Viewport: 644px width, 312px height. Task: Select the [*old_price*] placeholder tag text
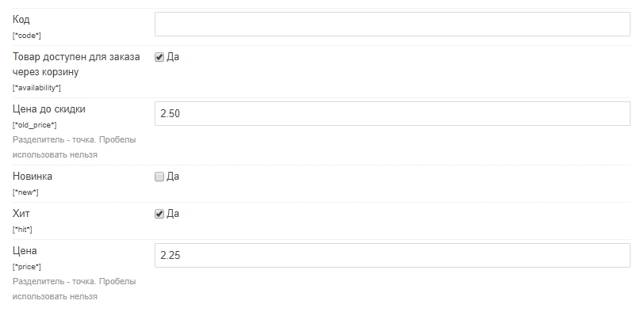pyautogui.click(x=35, y=125)
